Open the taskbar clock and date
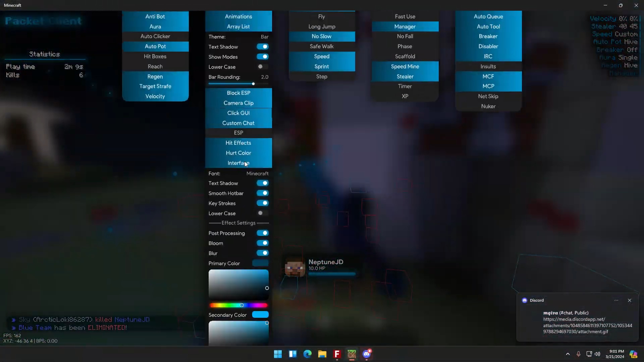The image size is (644, 362). 615,354
